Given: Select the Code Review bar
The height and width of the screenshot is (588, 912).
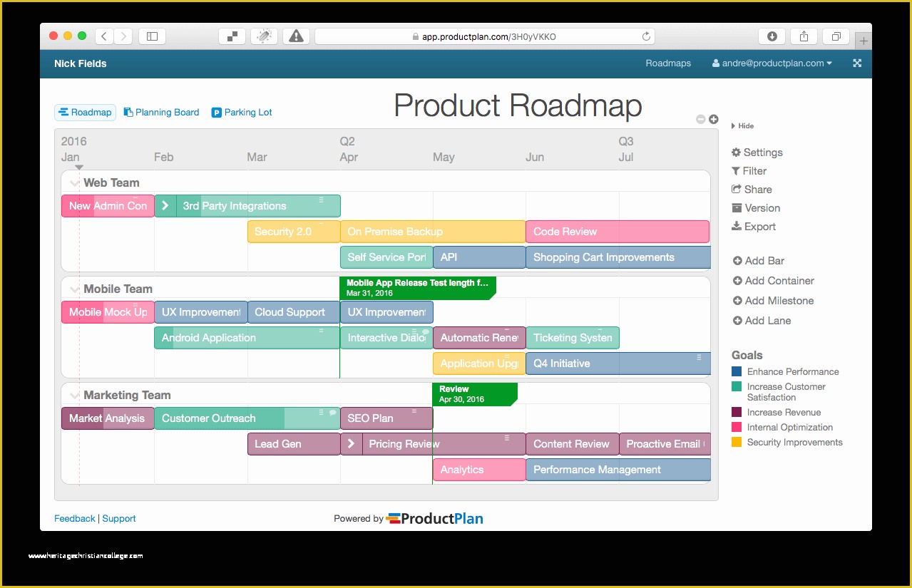Looking at the screenshot, I should coord(618,232).
